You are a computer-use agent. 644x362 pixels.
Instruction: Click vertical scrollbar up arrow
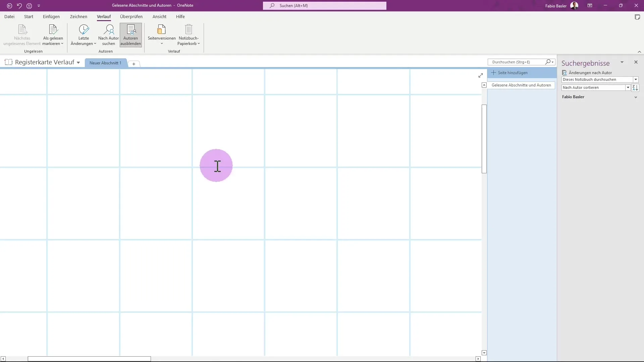click(x=484, y=85)
